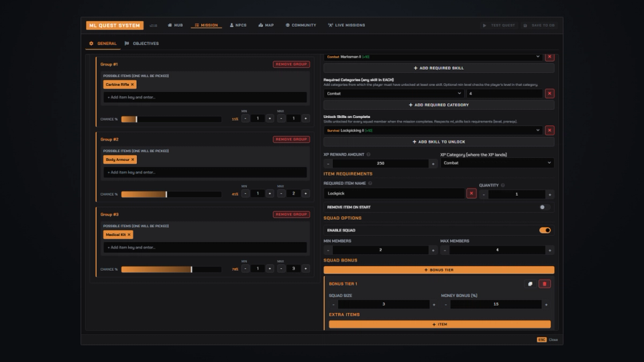The width and height of the screenshot is (644, 362).
Task: Click Add Required Skill
Action: 439,68
